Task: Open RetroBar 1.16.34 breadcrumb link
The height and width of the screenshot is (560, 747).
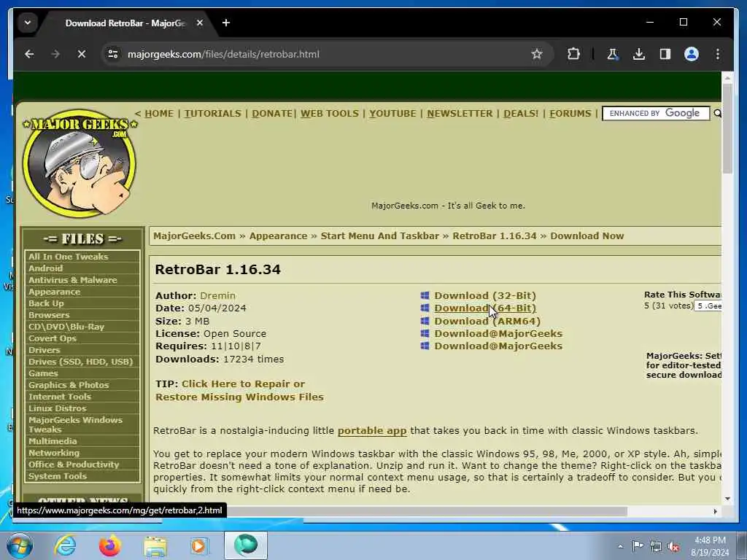Action: (x=495, y=236)
